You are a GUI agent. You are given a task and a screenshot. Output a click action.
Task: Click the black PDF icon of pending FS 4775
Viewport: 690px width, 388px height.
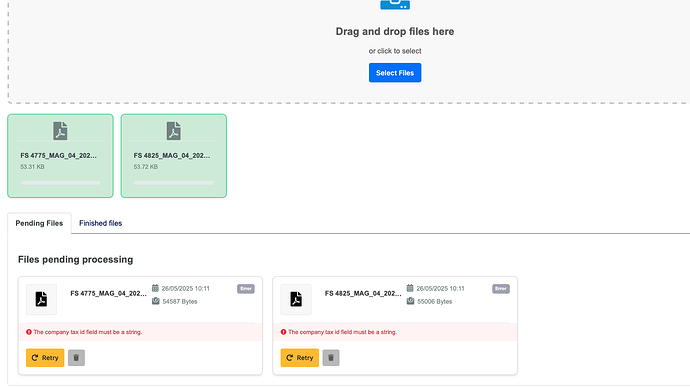point(41,299)
